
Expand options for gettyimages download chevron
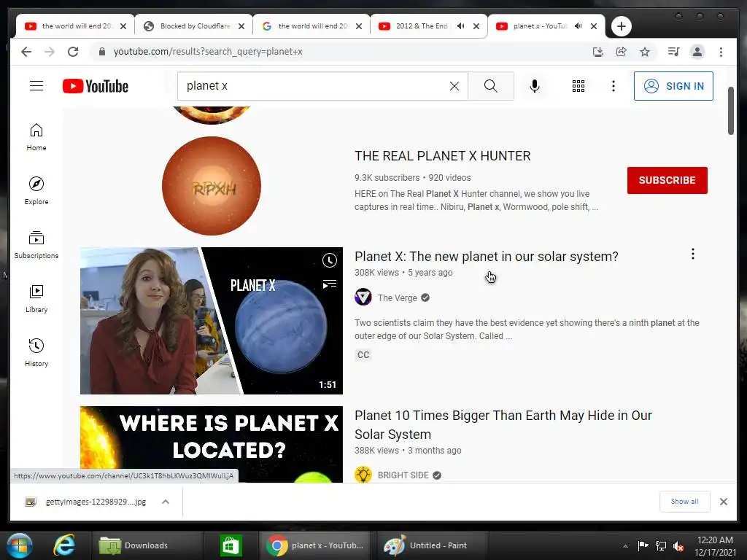click(166, 502)
